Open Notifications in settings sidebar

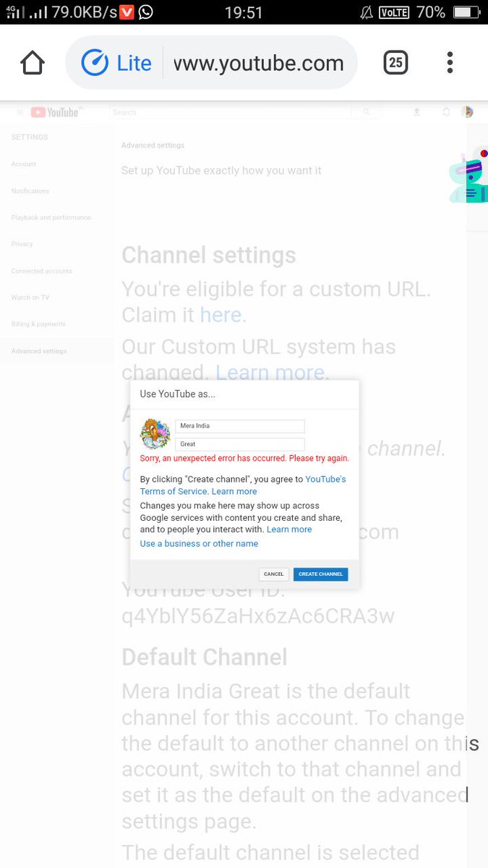coord(30,191)
